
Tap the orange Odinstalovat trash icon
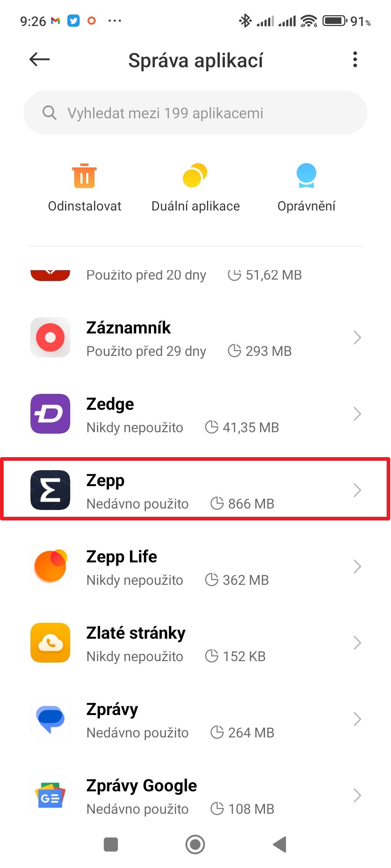coord(84,176)
